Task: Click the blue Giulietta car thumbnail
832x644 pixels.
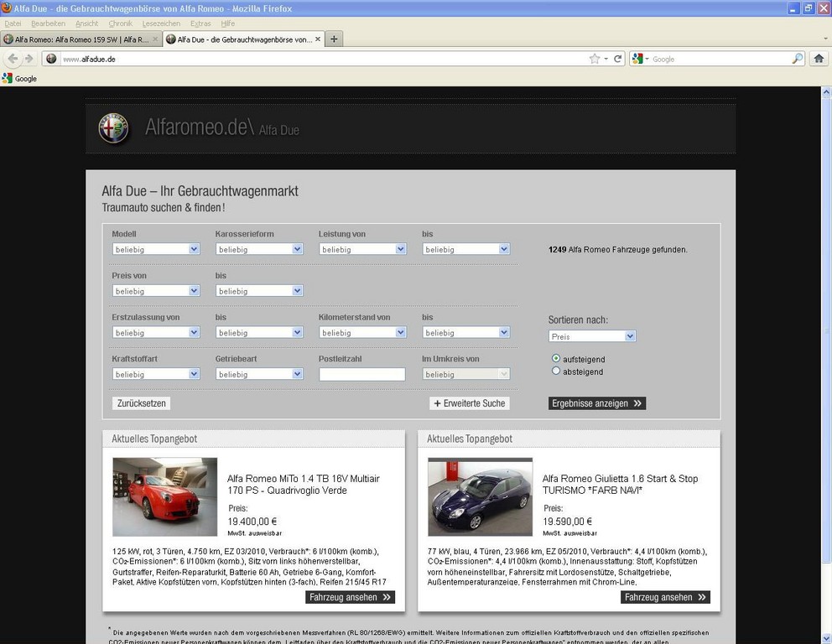Action: 481,497
